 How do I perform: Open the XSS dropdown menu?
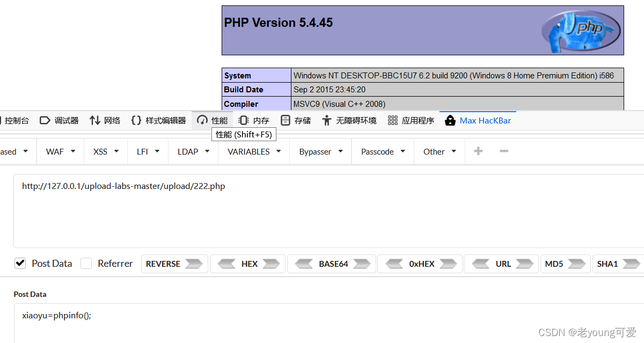106,151
